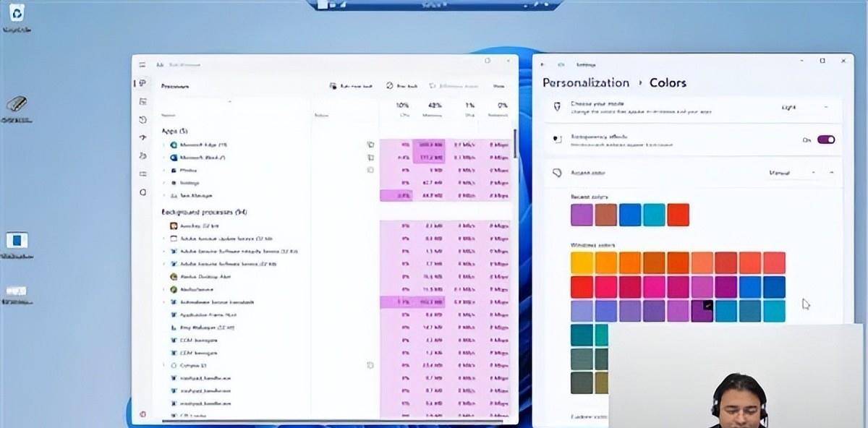Click Personalization breadcrumb link
868x428 pixels.
click(586, 82)
